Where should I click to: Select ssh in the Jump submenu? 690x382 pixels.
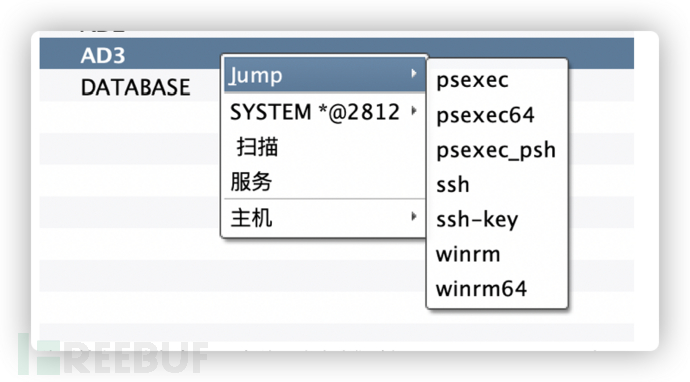pyautogui.click(x=497, y=184)
